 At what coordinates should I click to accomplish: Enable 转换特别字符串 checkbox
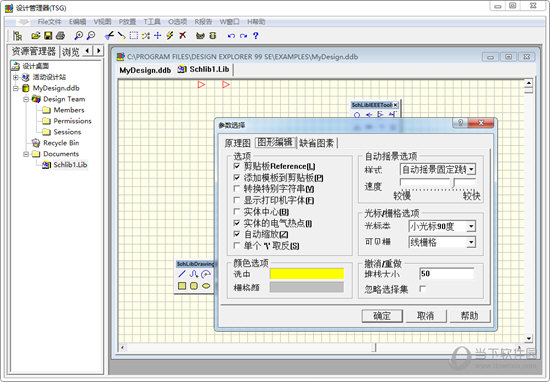(237, 189)
